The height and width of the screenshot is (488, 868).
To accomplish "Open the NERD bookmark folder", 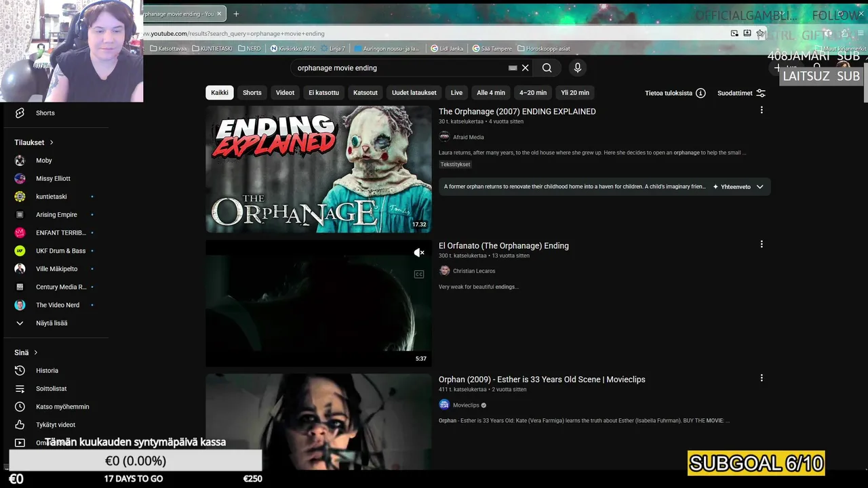I will (x=249, y=49).
